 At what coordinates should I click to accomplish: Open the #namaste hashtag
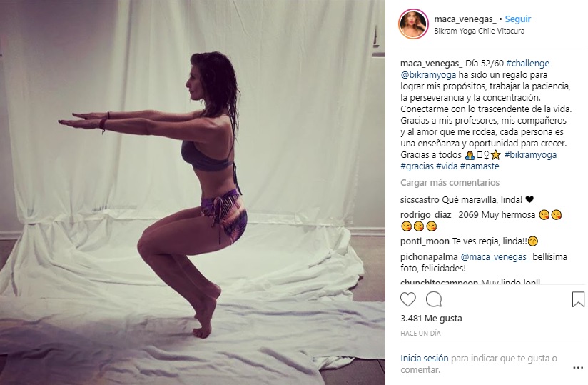[480, 166]
